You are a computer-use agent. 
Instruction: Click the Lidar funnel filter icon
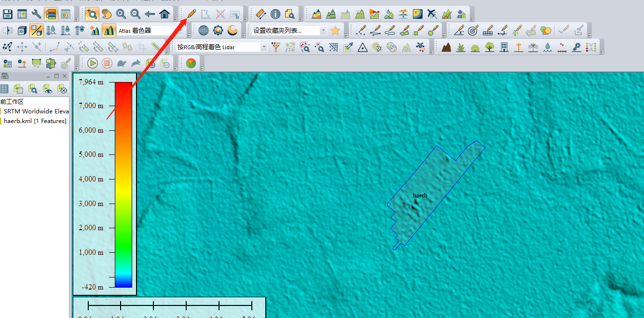[276, 47]
